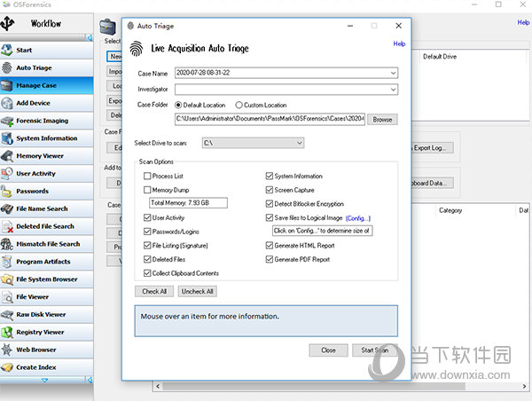532x401 pixels.
Task: Select the Custom Location radio button
Action: click(x=239, y=106)
